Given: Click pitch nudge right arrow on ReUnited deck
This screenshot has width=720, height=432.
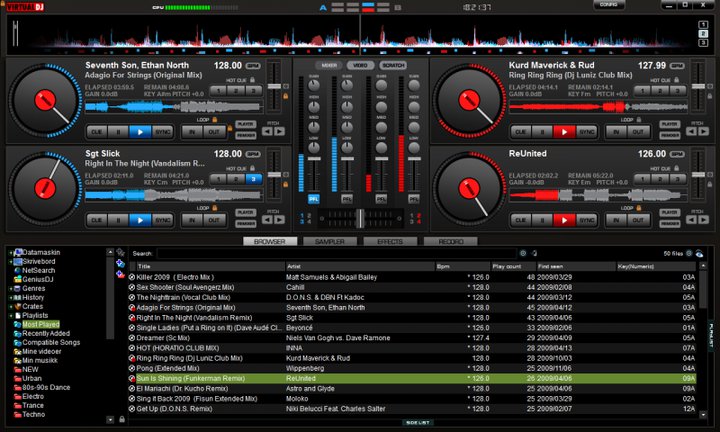Looking at the screenshot, I should tap(703, 220).
